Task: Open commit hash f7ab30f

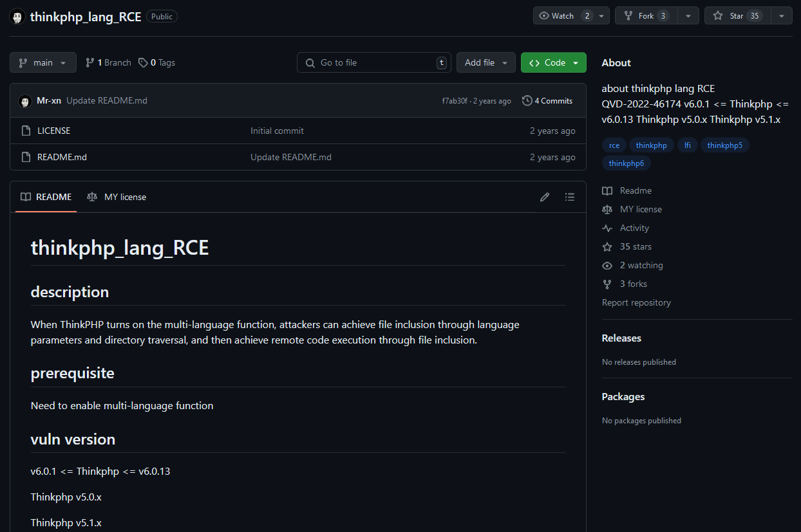Action: (455, 101)
